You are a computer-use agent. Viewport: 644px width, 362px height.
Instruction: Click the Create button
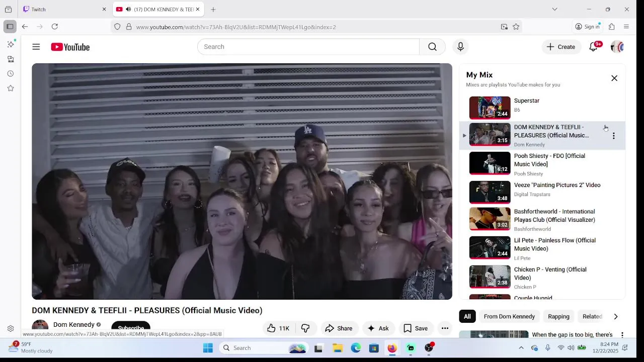point(561,47)
